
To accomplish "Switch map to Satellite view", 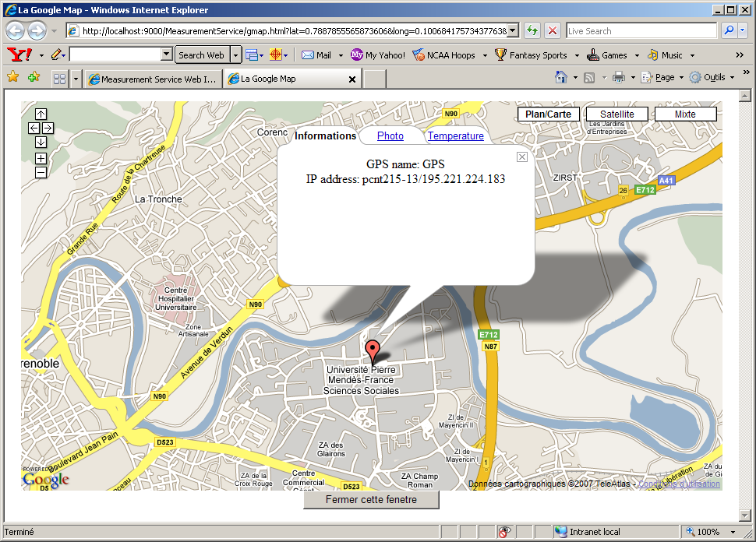I will 617,114.
